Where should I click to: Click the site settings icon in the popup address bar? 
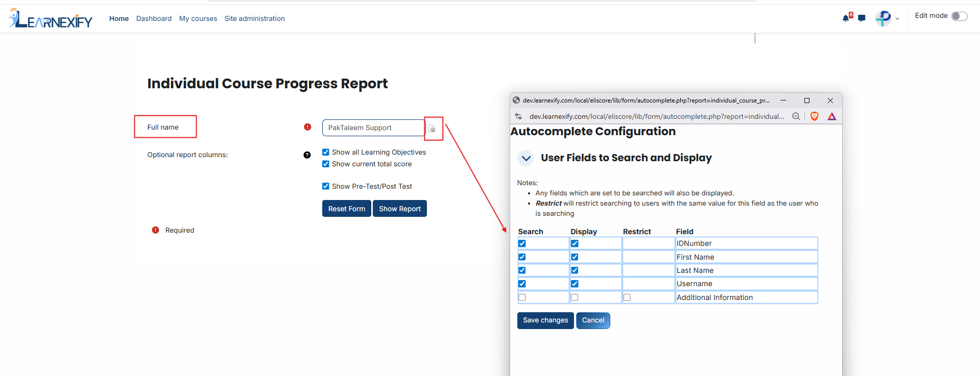518,116
